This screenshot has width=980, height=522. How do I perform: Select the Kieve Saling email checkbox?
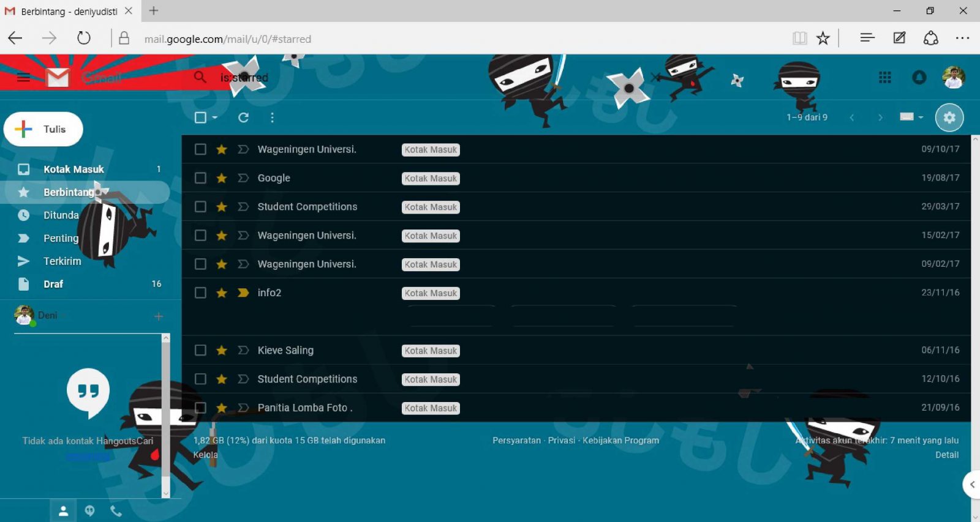click(x=200, y=351)
